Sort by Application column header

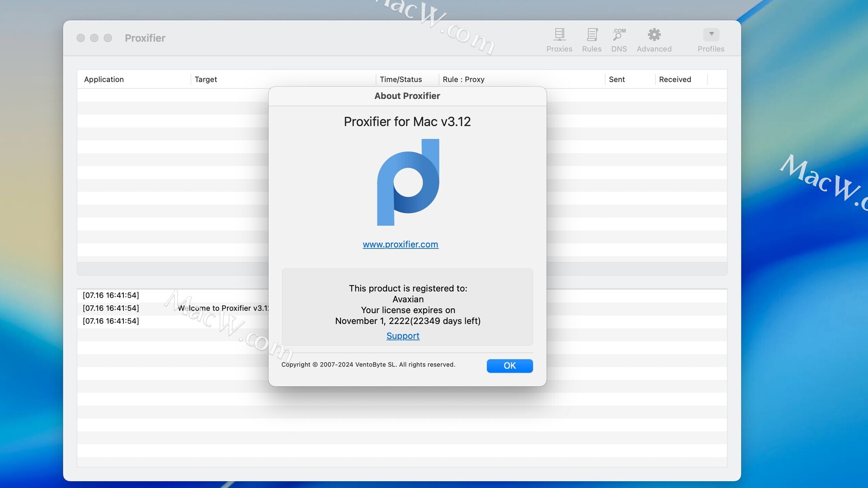click(104, 80)
